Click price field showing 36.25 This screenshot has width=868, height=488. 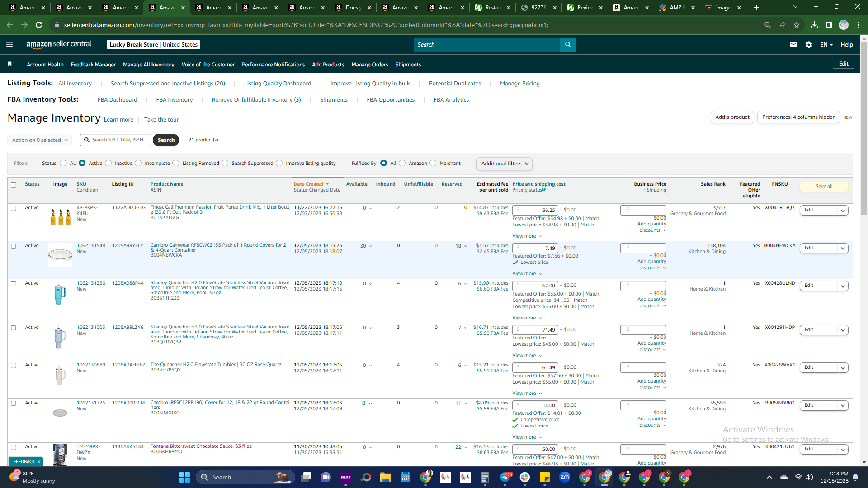[535, 210]
